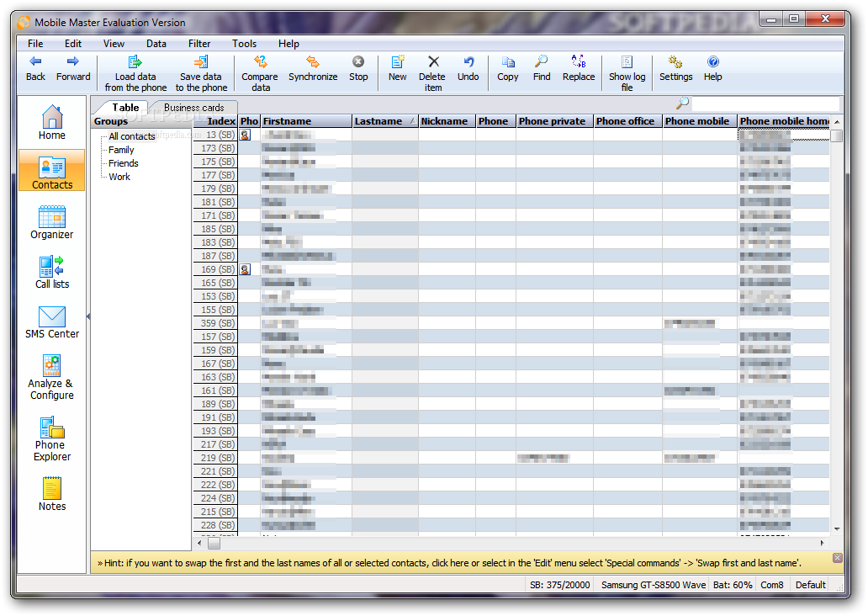Select Contacts in the sidebar
Image resolution: width=868 pixels, height=616 pixels.
(52, 170)
